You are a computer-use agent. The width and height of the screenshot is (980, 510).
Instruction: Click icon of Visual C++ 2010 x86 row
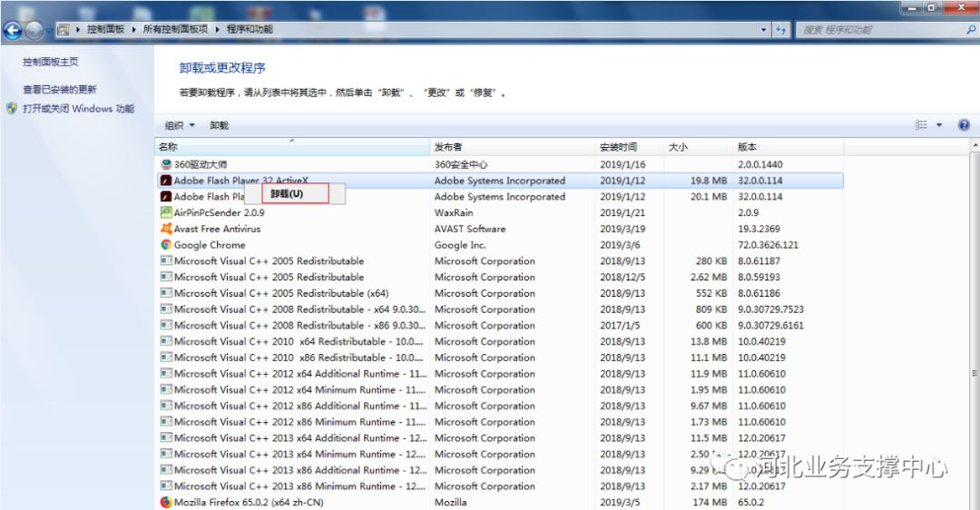pos(166,358)
